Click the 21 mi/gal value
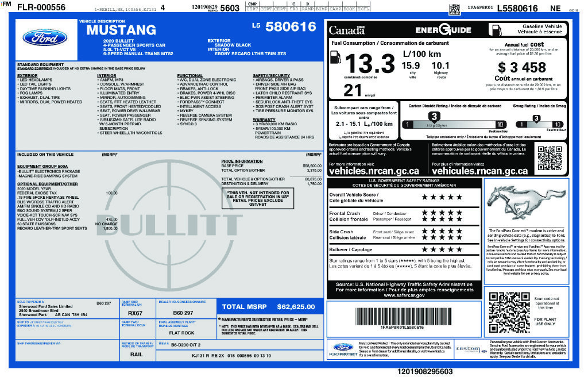The image size is (588, 381). coord(353,90)
